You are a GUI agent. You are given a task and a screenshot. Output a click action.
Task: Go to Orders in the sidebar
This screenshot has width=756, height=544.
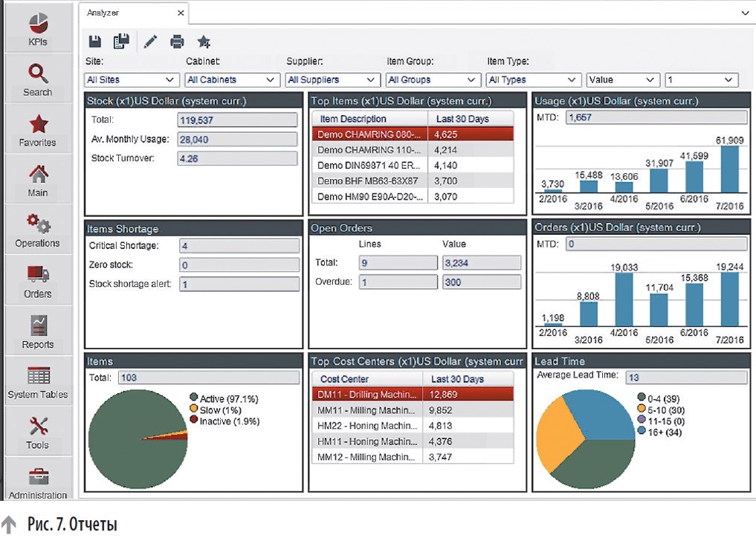(x=38, y=280)
